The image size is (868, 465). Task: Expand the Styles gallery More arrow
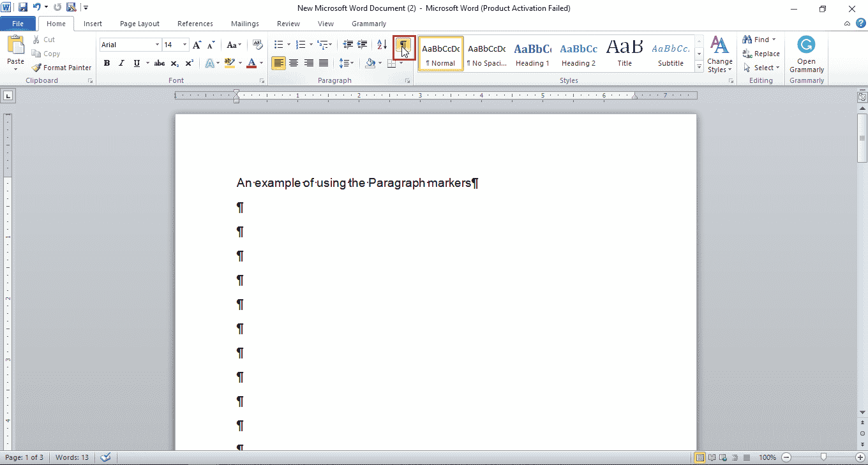(699, 67)
